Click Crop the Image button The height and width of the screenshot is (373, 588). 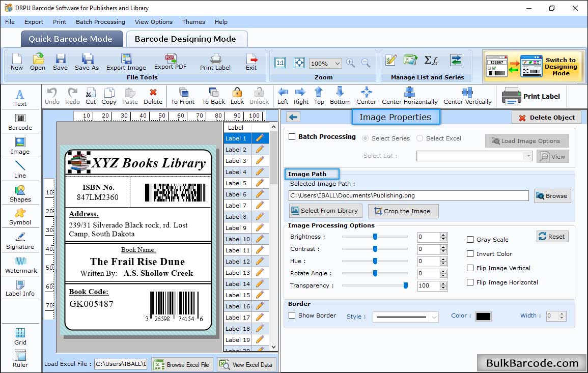tap(403, 211)
